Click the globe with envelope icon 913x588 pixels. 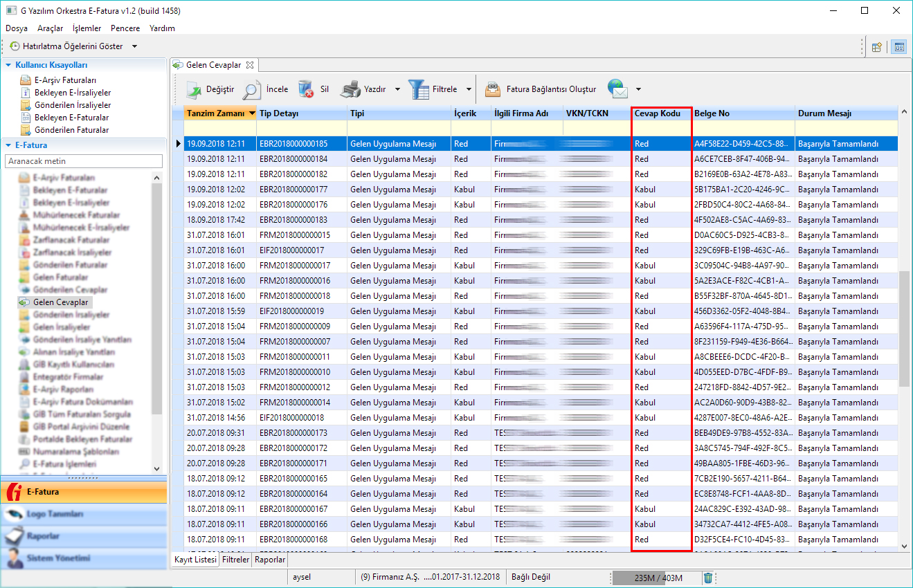617,89
